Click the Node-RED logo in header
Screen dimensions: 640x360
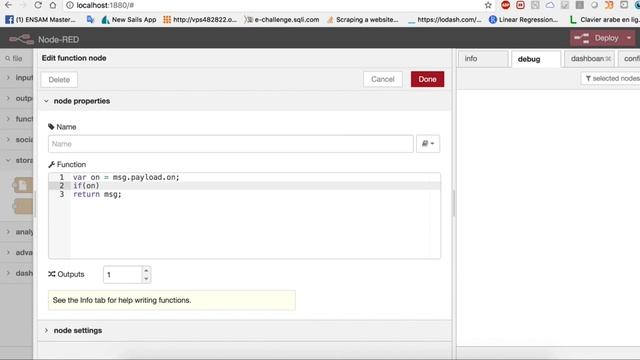tap(22, 39)
